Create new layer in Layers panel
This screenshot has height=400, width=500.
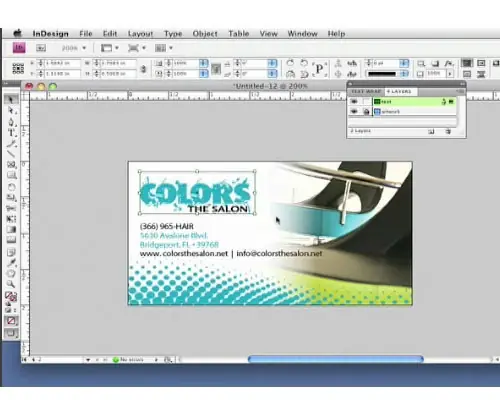click(431, 132)
